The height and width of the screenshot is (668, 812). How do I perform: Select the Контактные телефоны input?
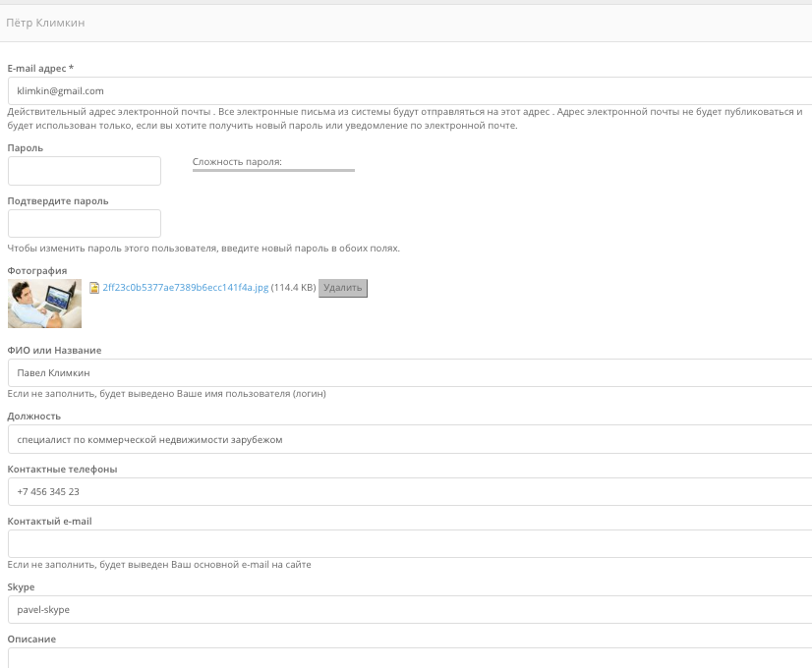pyautogui.click(x=410, y=491)
